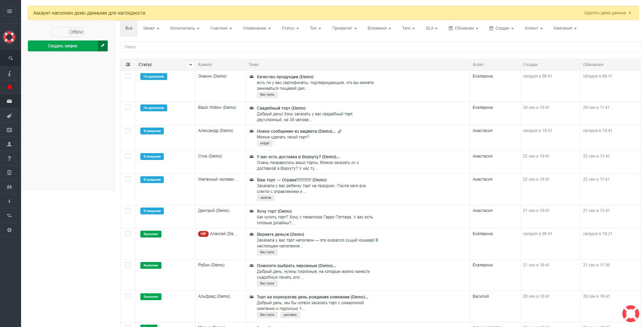This screenshot has width=644, height=327.
Task: Switch to the Все filter tab
Action: [x=128, y=28]
